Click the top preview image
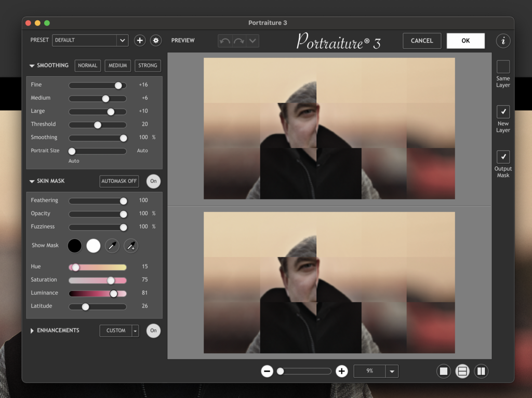532x398 pixels. (x=329, y=128)
